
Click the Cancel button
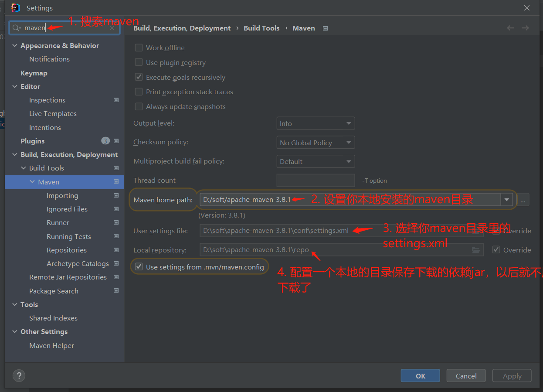[x=466, y=376]
